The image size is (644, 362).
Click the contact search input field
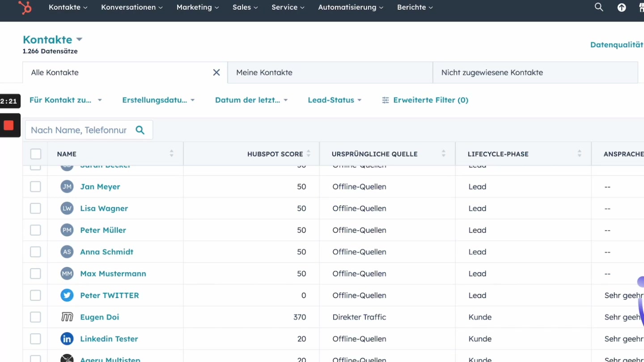pyautogui.click(x=80, y=130)
